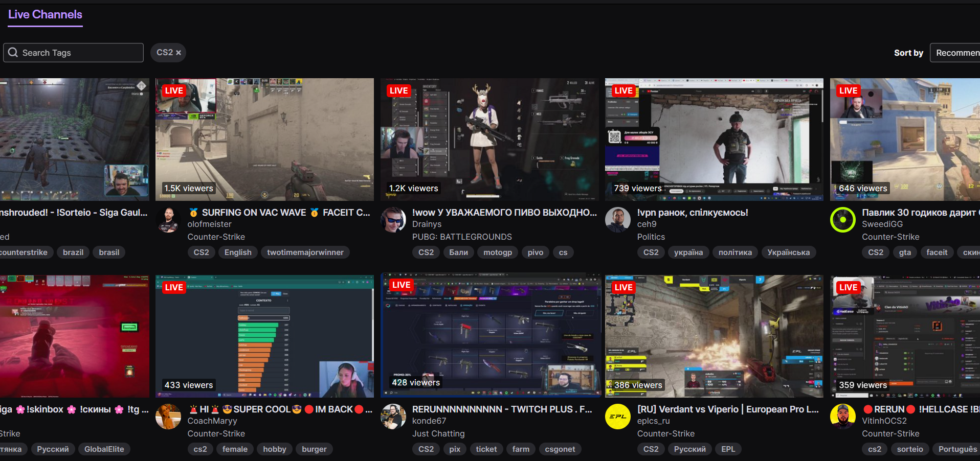The image size is (980, 461).
Task: Open the Politics category link
Action: [x=651, y=237]
